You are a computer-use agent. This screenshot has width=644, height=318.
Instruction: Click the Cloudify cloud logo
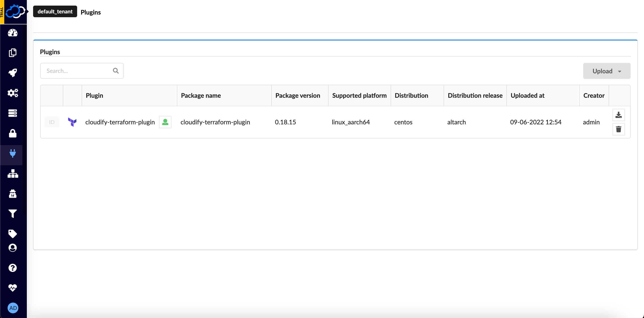(15, 11)
